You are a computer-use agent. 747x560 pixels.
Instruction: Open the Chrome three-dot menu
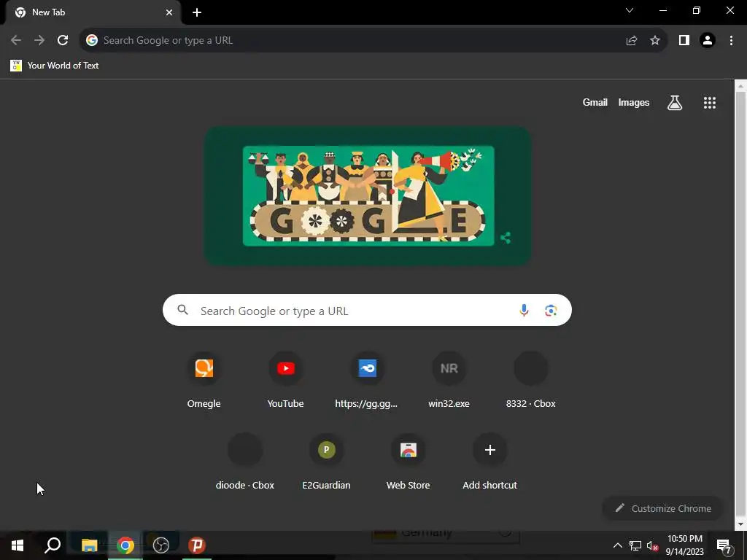[731, 41]
